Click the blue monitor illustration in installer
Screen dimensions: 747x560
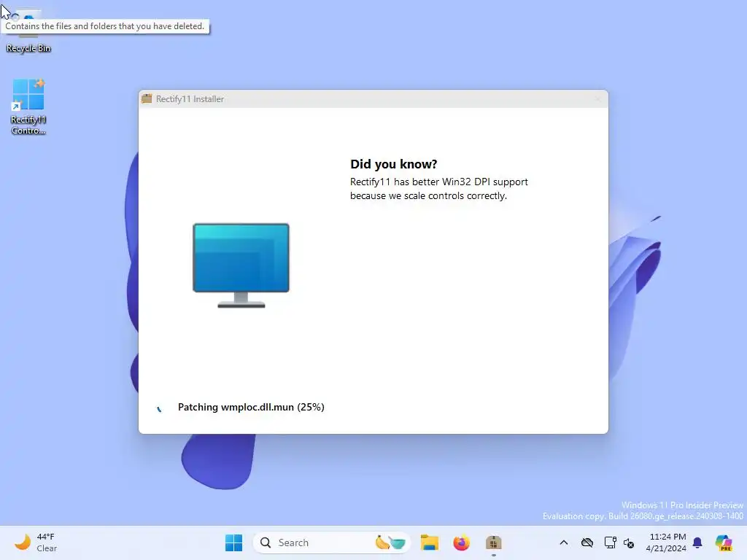241,265
